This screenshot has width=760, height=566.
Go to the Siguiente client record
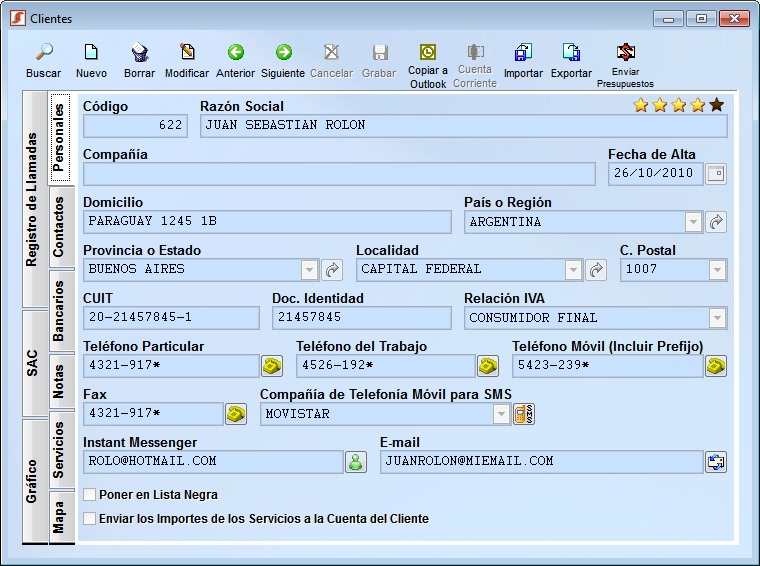click(283, 53)
